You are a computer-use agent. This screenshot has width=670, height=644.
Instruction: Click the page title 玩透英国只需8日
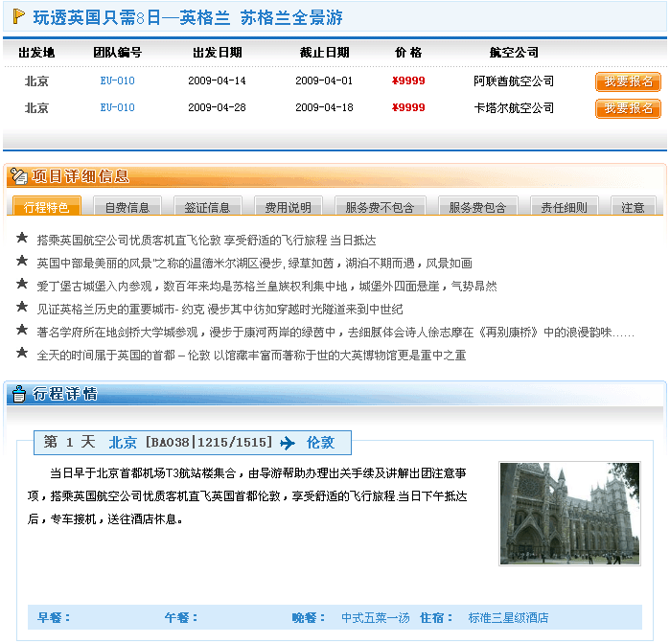188,17
